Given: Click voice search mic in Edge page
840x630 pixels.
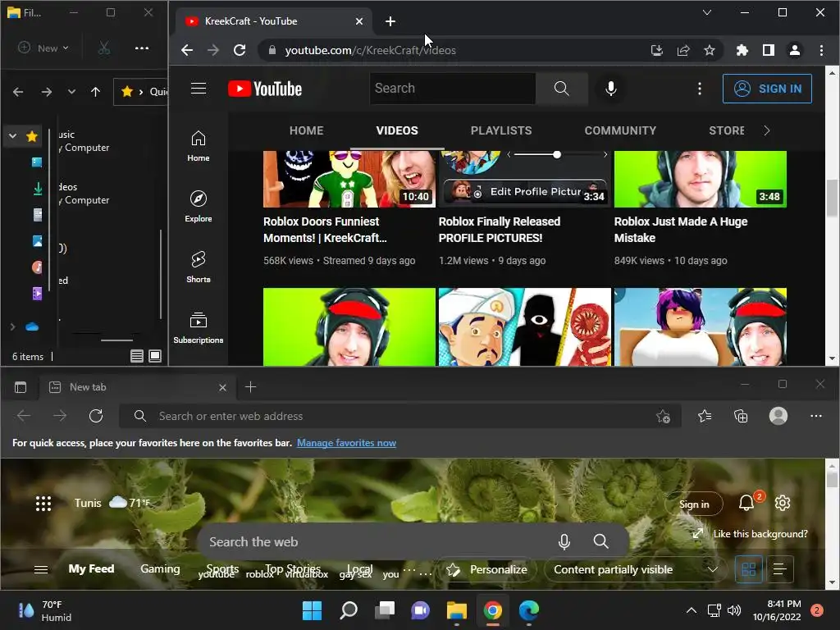Looking at the screenshot, I should click(564, 541).
